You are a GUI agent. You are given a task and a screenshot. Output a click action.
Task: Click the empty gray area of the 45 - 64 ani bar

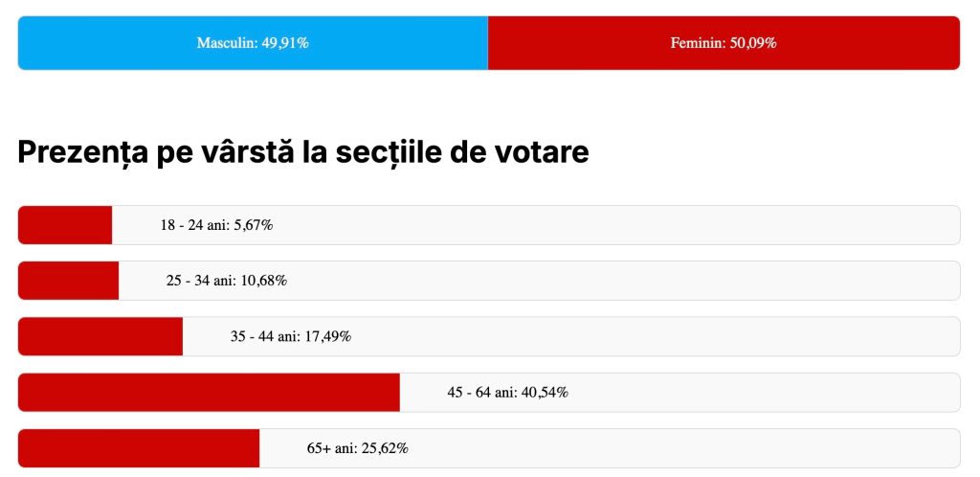pos(766,392)
